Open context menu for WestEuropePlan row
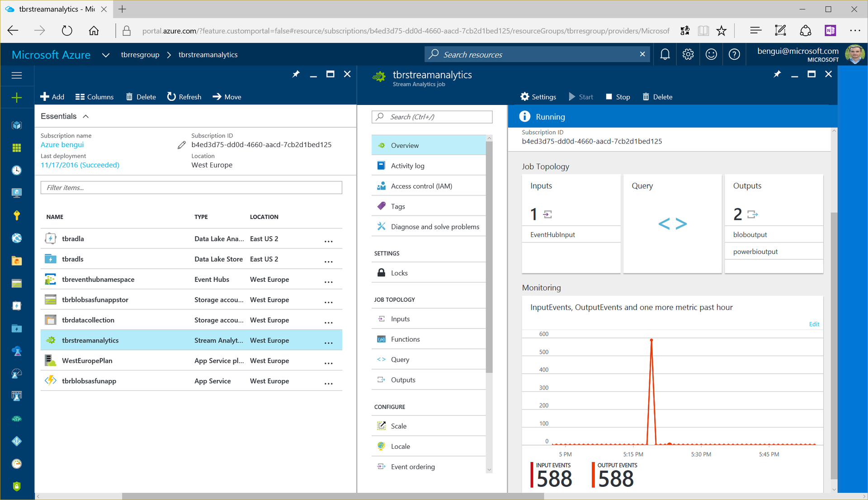Screen dimensions: 868x500 pos(329,362)
